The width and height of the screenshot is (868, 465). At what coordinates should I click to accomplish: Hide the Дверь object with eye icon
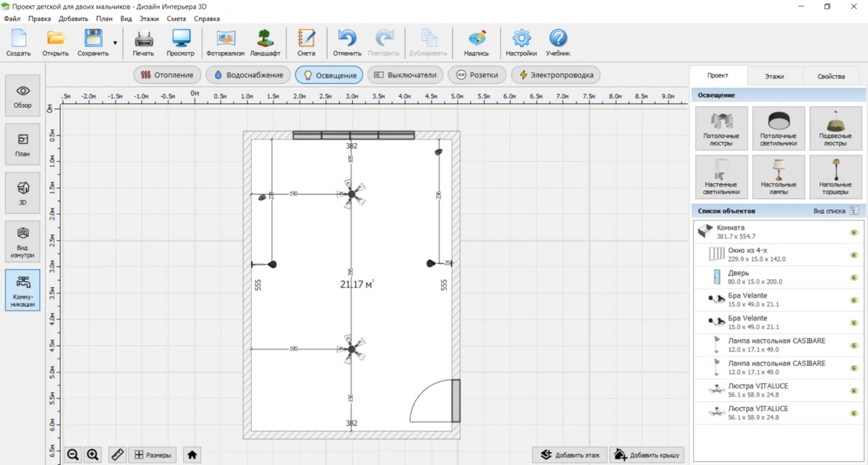[854, 278]
